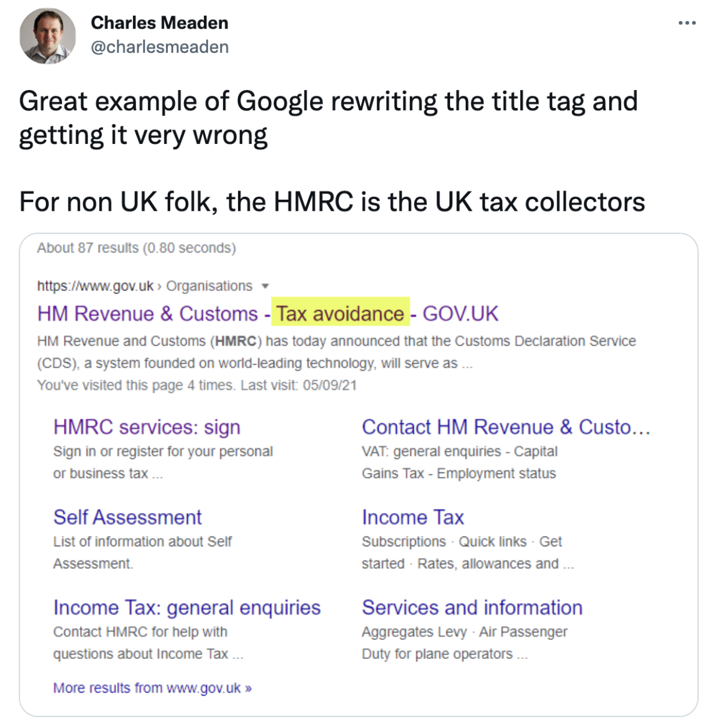This screenshot has height=728, width=720.
Task: Click the highlighted Tax avoidance text
Action: click(340, 314)
